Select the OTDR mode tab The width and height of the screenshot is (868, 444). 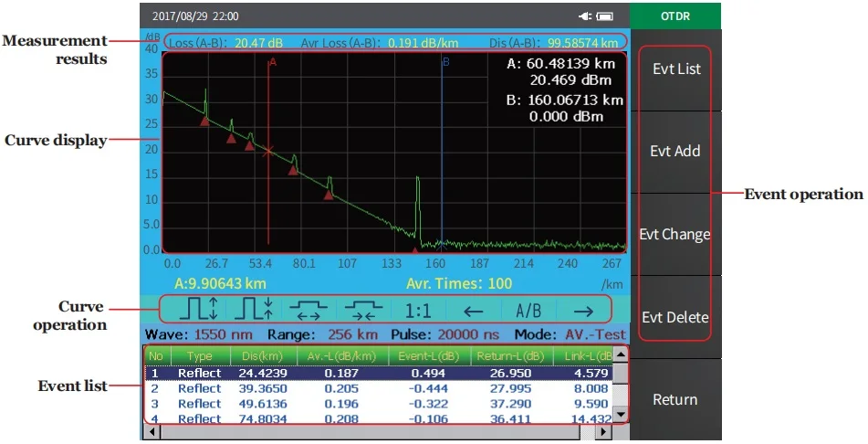tap(675, 16)
